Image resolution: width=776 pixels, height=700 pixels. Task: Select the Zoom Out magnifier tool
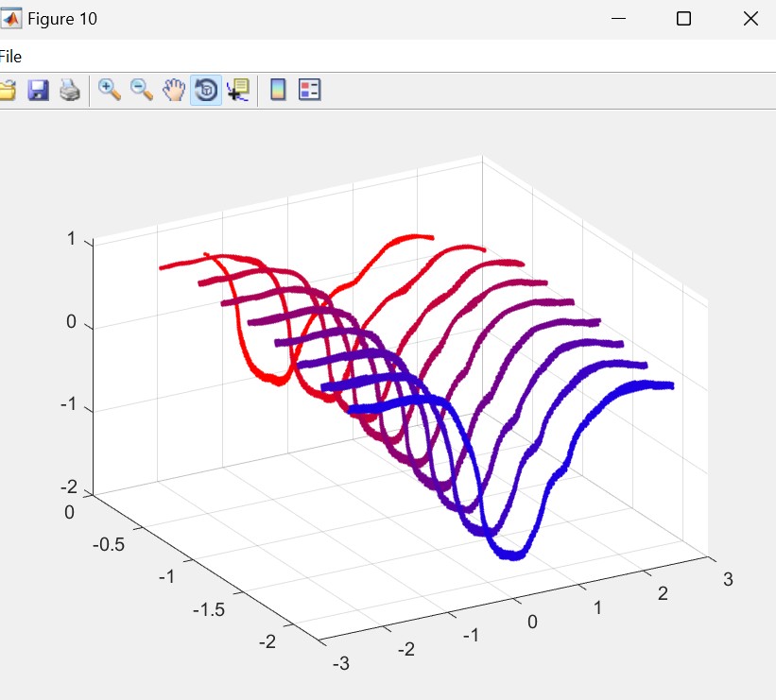pos(142,91)
